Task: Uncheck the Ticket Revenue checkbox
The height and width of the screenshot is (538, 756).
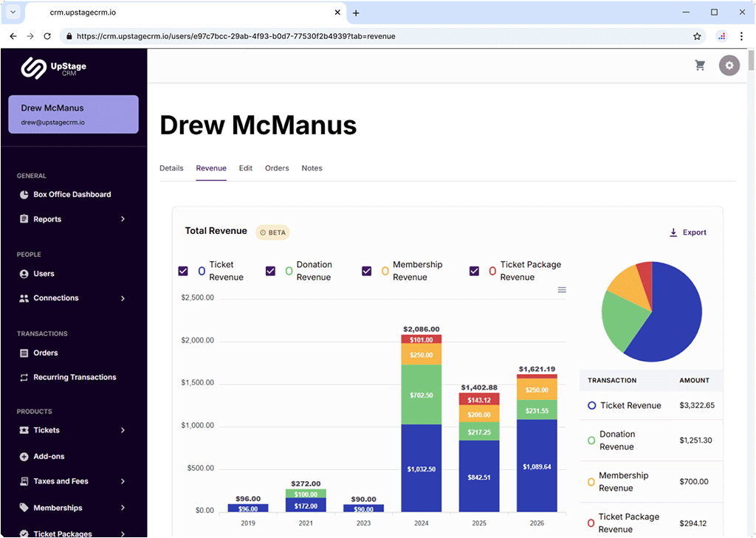Action: [x=183, y=271]
